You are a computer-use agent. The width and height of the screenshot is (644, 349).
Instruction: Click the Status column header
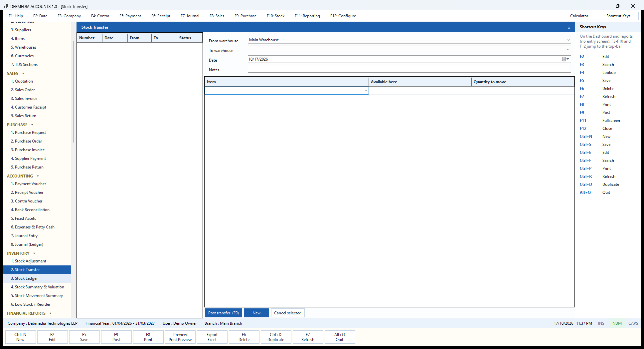tap(190, 38)
